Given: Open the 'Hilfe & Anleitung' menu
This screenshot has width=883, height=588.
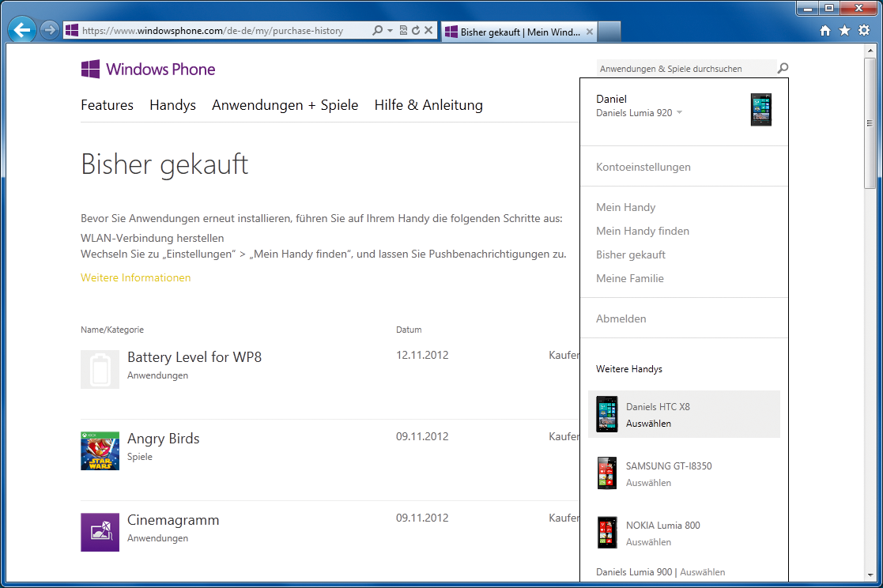Looking at the screenshot, I should [x=428, y=105].
